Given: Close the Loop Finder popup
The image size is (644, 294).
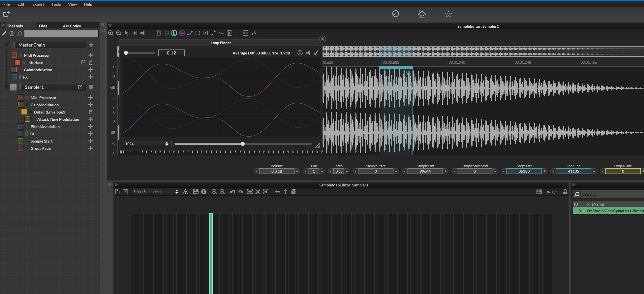Looking at the screenshot, I should tap(322, 39).
